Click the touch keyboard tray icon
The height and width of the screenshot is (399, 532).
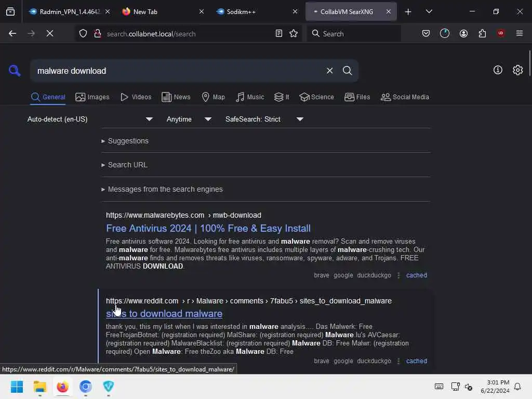click(x=438, y=387)
